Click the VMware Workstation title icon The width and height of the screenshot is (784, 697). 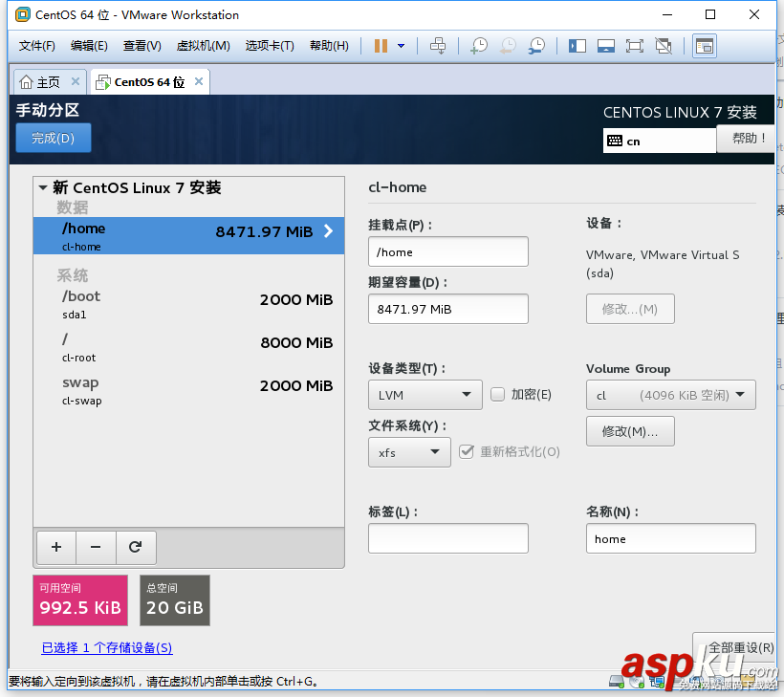pyautogui.click(x=23, y=14)
